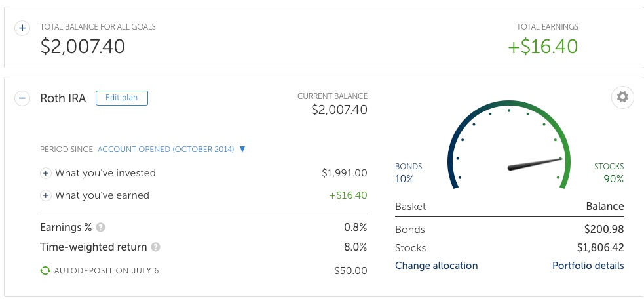Click the allocation gauge needle
The width and height of the screenshot is (644, 303).
tap(535, 164)
